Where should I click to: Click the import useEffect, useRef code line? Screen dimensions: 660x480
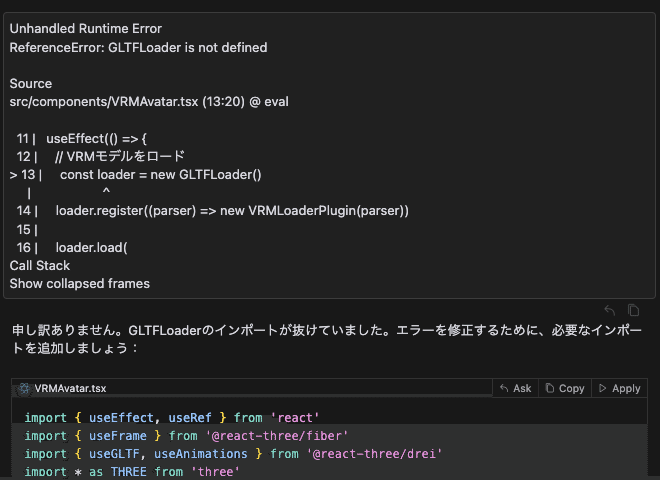coord(172,418)
